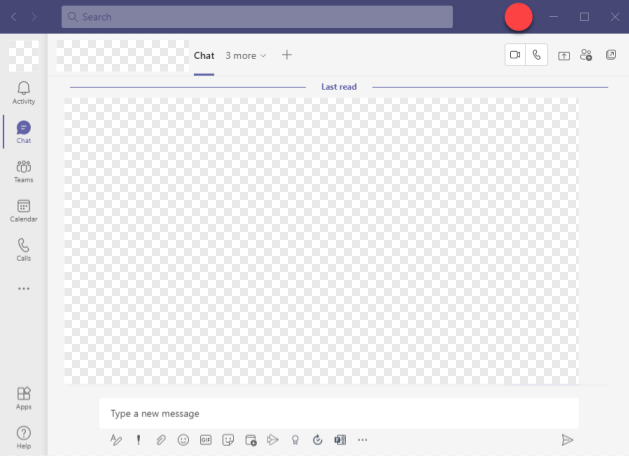Show more messaging extensions ellipsis
Screen dimensions: 629x456
click(362, 440)
